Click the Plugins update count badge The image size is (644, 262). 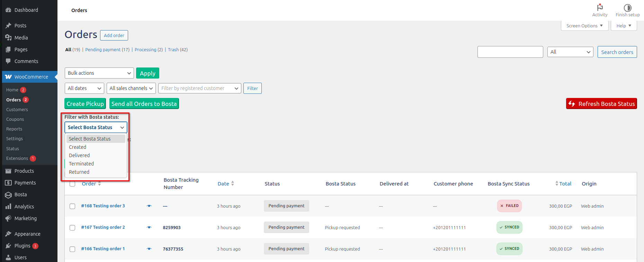pos(35,246)
